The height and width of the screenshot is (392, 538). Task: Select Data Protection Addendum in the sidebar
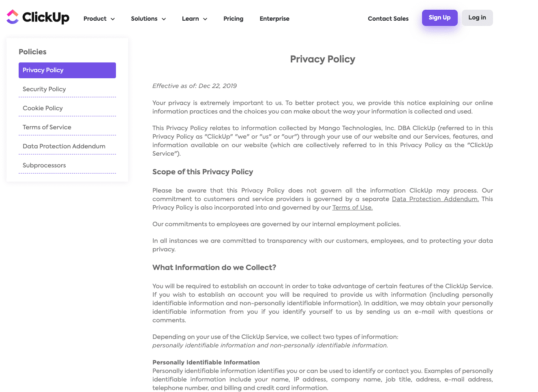click(x=64, y=146)
